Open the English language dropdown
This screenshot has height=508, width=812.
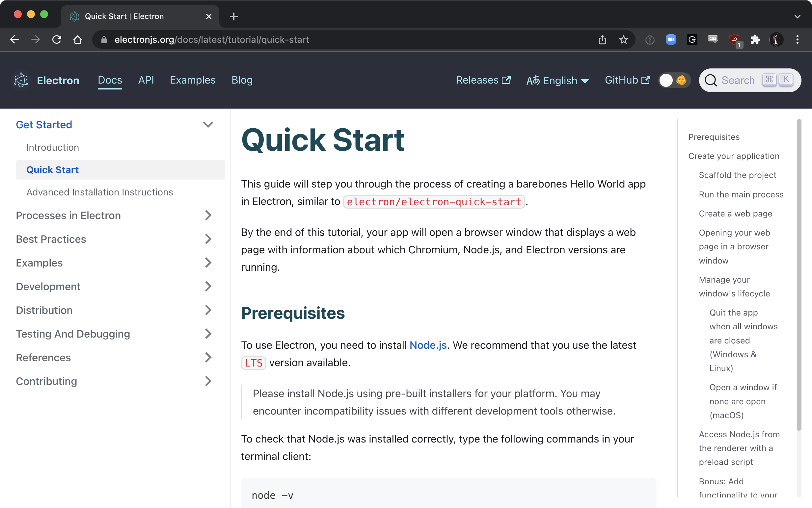tap(557, 81)
